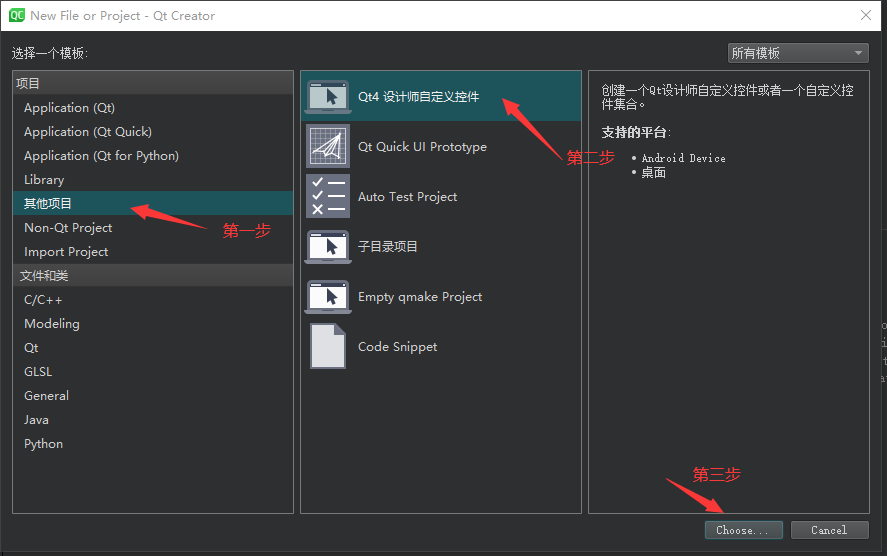887x556 pixels.
Task: Select Import Project category
Action: click(x=153, y=252)
